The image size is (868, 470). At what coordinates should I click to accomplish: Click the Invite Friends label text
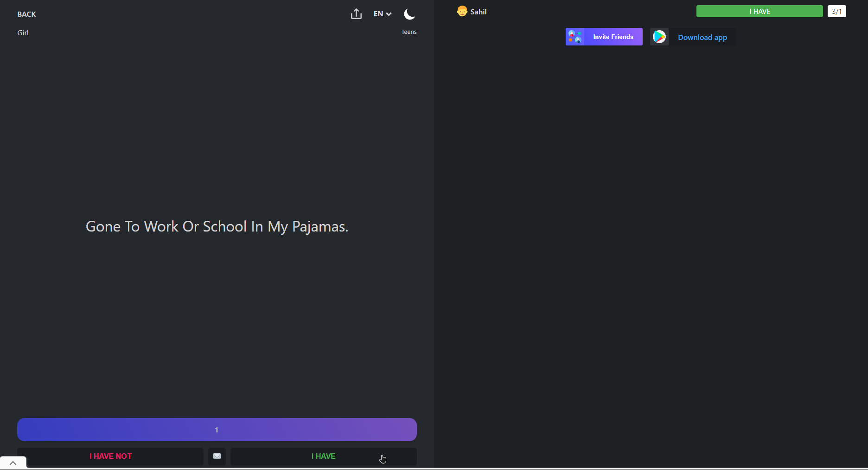coord(613,37)
